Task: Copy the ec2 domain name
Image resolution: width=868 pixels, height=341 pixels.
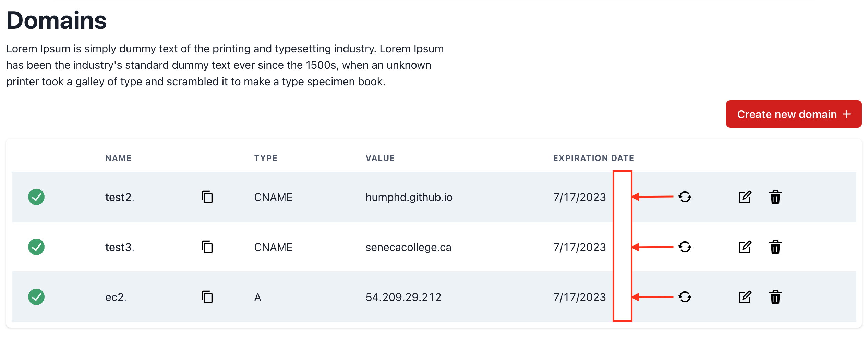Action: click(207, 297)
